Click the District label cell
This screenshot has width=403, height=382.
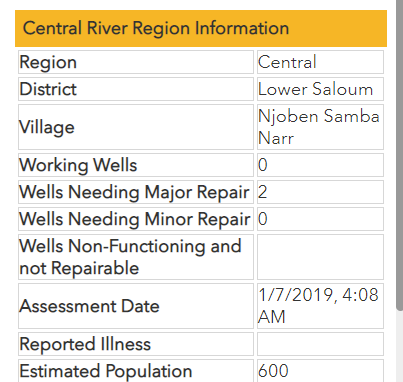(136, 89)
